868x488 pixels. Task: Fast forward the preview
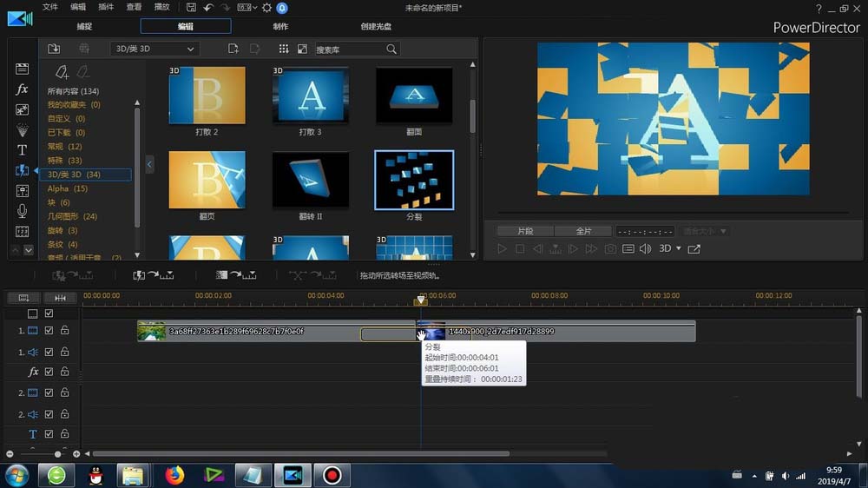pos(591,248)
